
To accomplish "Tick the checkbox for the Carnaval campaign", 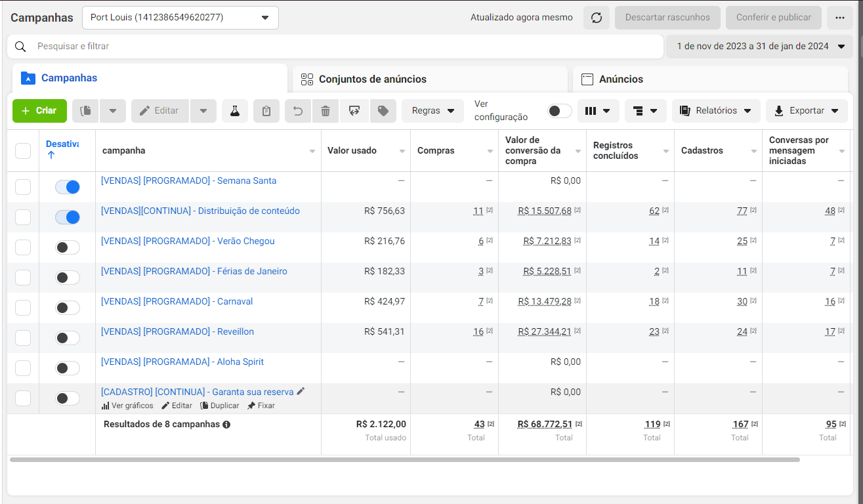I will click(23, 308).
